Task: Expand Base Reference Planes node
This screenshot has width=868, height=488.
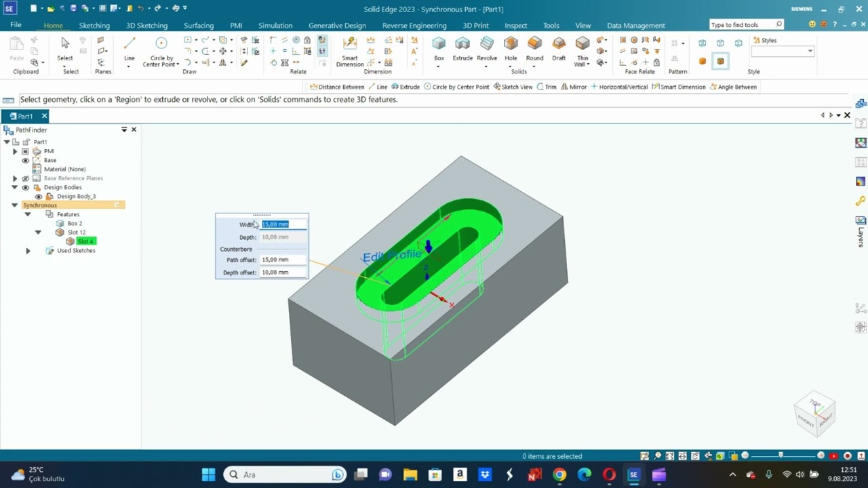Action: [x=15, y=178]
